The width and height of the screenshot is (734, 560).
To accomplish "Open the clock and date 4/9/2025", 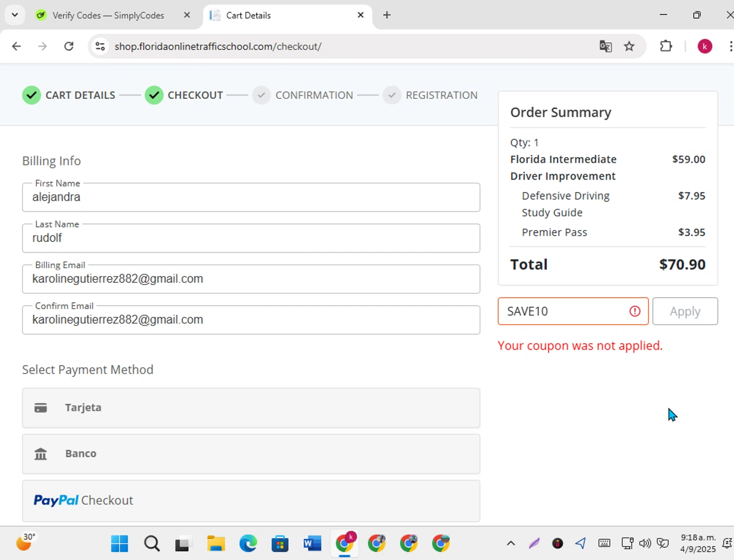I will (x=698, y=543).
